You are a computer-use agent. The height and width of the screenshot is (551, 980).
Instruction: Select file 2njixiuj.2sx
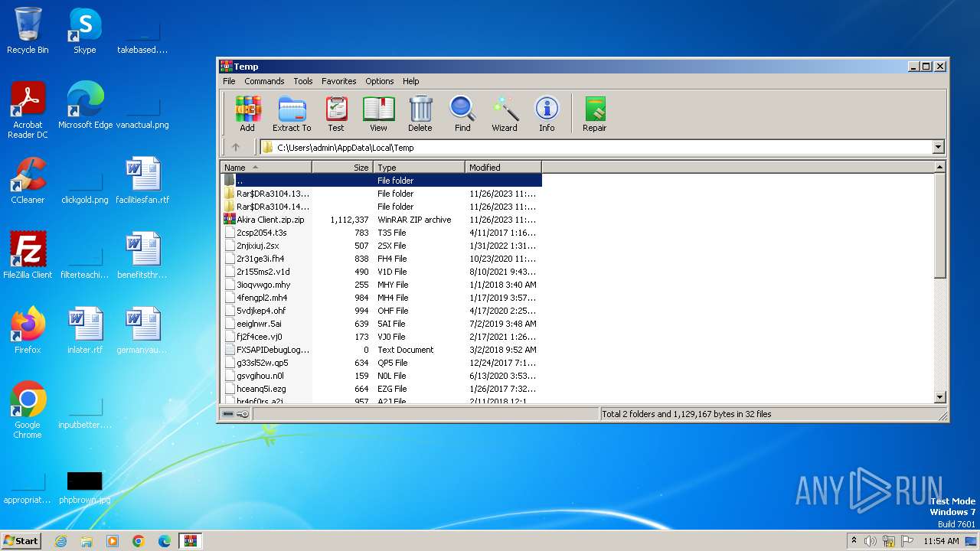click(381, 246)
